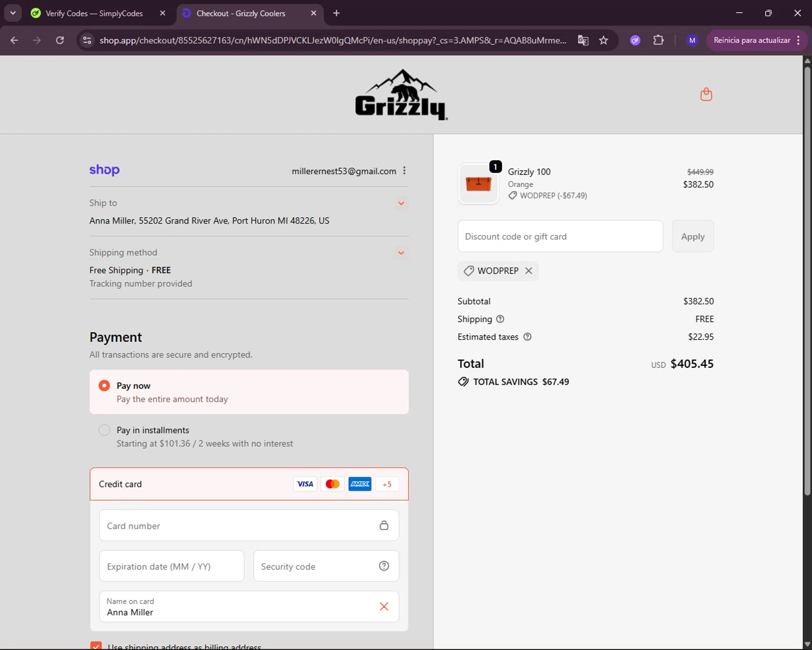This screenshot has width=812, height=650.
Task: Open the Security code help icon
Action: [x=384, y=566]
